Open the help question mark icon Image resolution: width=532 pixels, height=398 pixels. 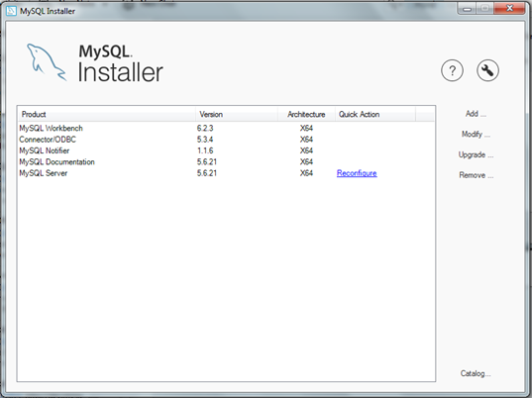(452, 70)
